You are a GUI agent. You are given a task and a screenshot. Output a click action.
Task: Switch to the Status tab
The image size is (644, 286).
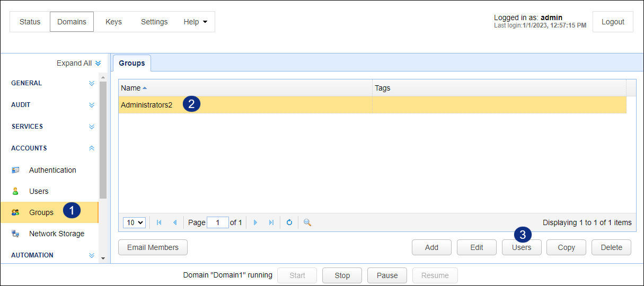click(x=30, y=22)
